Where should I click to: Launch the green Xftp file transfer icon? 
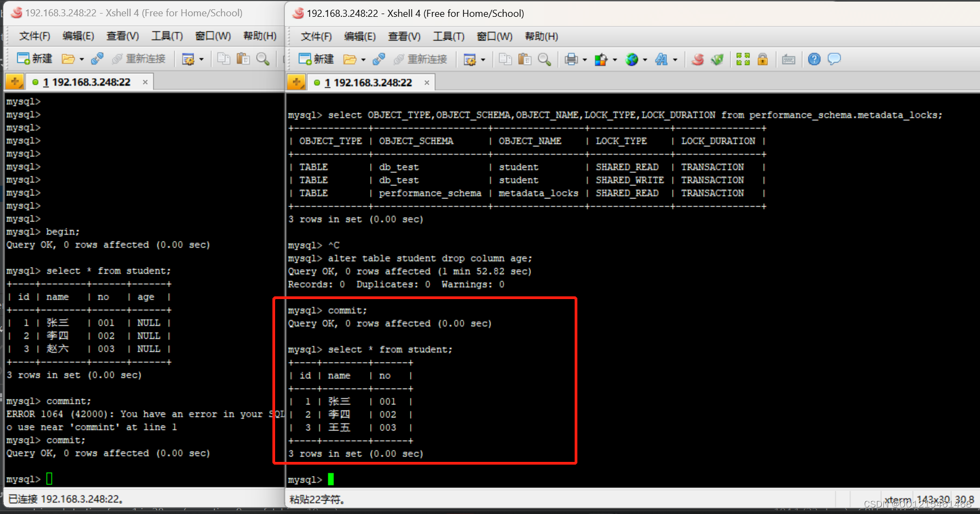[x=717, y=59]
